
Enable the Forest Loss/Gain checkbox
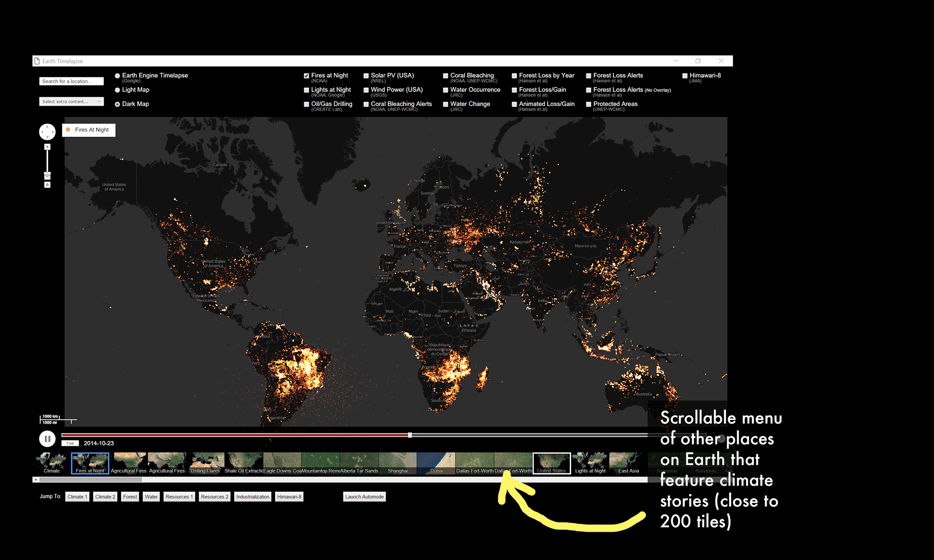pos(514,90)
